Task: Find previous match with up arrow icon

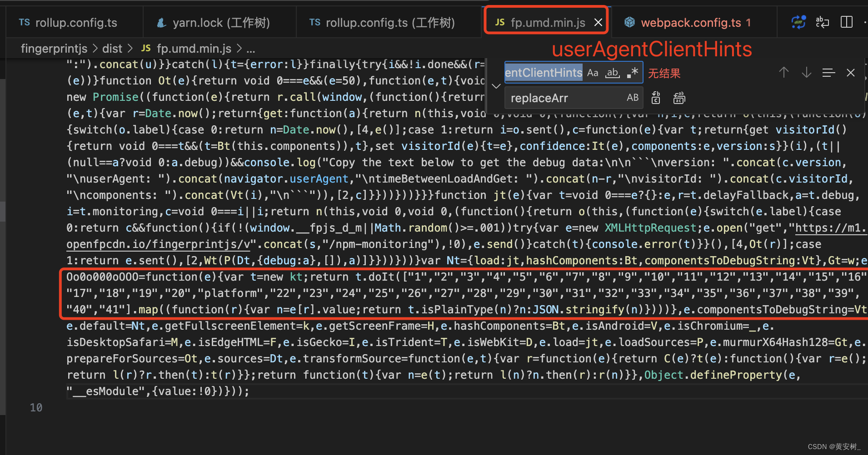Action: (x=784, y=73)
